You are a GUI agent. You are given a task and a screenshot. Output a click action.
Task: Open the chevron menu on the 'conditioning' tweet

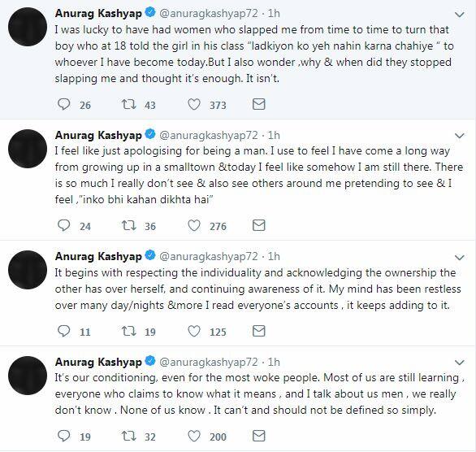[460, 363]
